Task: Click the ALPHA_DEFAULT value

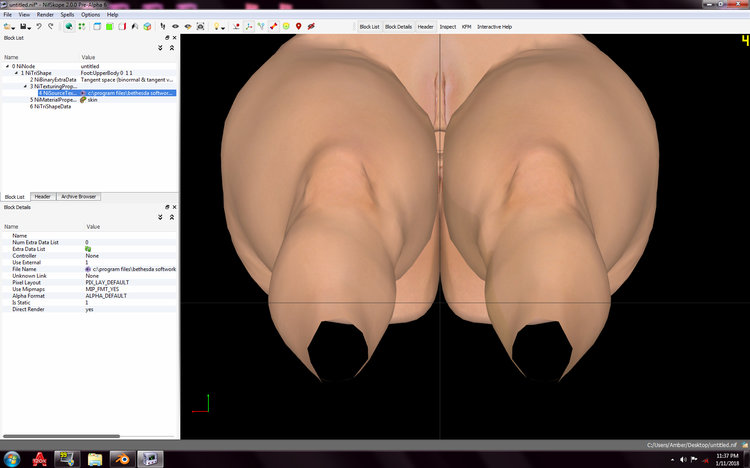Action: tap(106, 296)
